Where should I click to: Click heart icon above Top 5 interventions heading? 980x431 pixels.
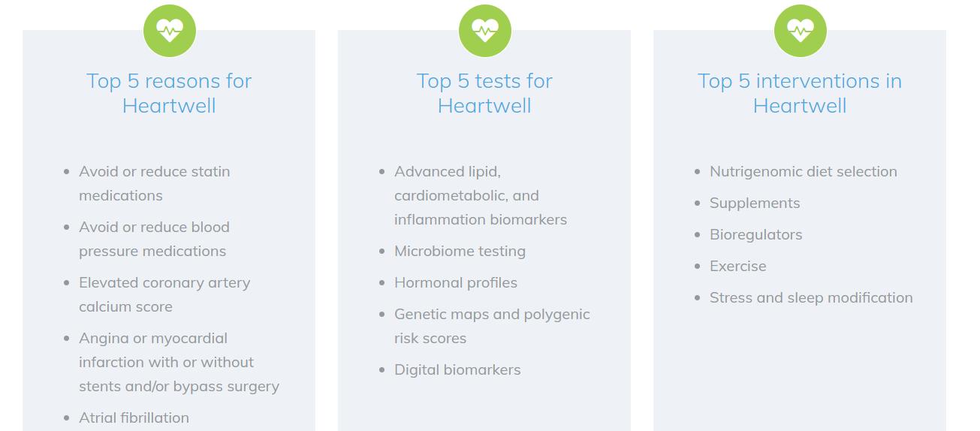[801, 31]
